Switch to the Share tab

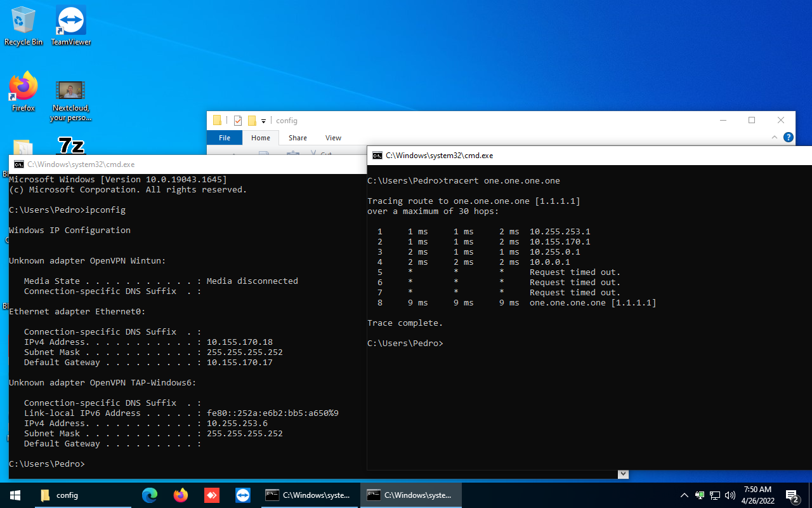pos(298,137)
